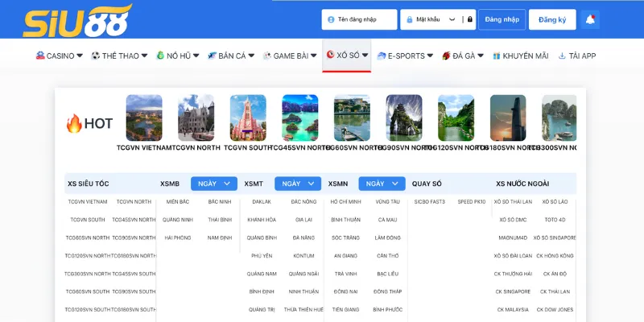
Task: Select BÌNH PHƯỚC lottery link
Action: (388, 310)
